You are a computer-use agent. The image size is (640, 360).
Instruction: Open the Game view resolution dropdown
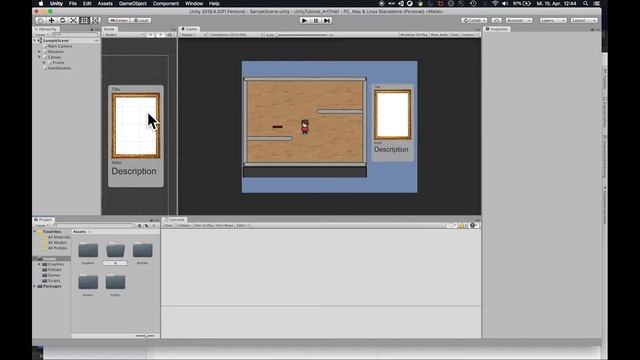pos(237,35)
